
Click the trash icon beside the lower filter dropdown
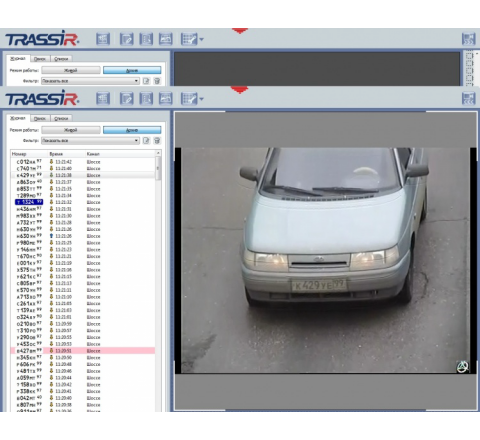pyautogui.click(x=157, y=140)
